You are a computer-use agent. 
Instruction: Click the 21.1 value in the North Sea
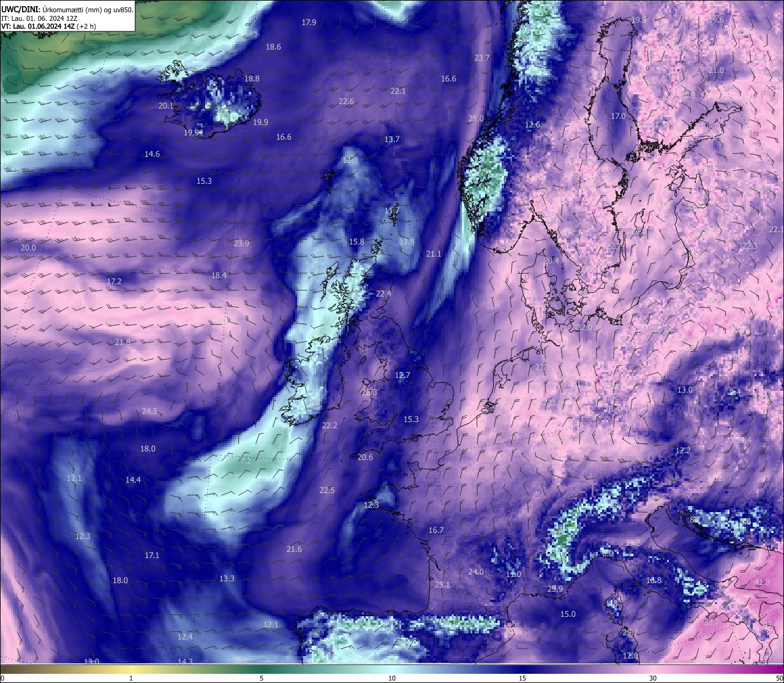[x=434, y=254]
